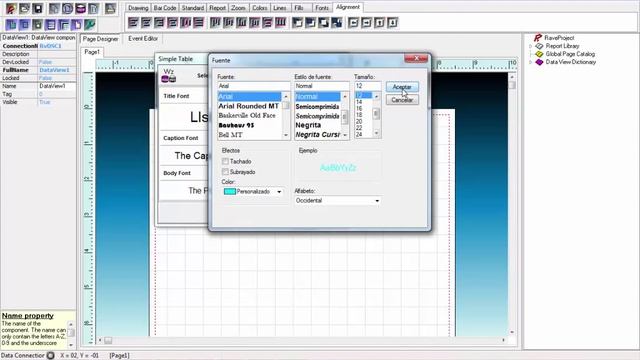The image size is (640, 360).
Task: Select size 24 in Tamaño list
Action: [359, 134]
